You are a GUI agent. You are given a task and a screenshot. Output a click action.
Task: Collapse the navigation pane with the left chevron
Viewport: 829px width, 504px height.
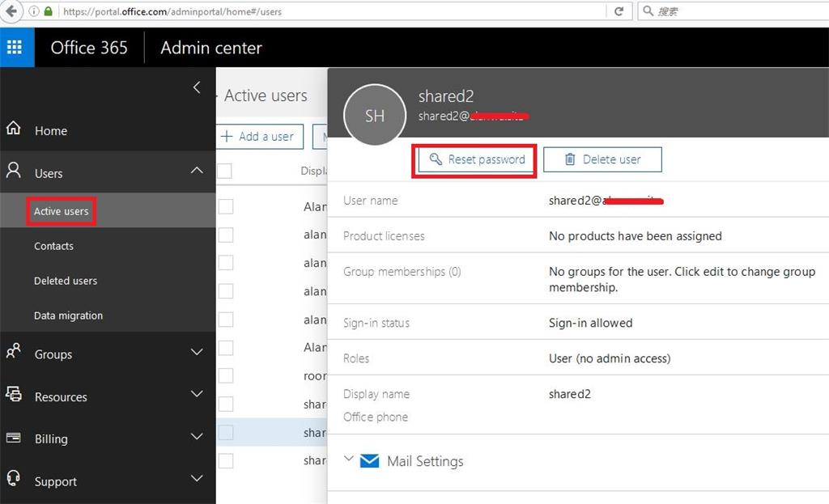(197, 87)
